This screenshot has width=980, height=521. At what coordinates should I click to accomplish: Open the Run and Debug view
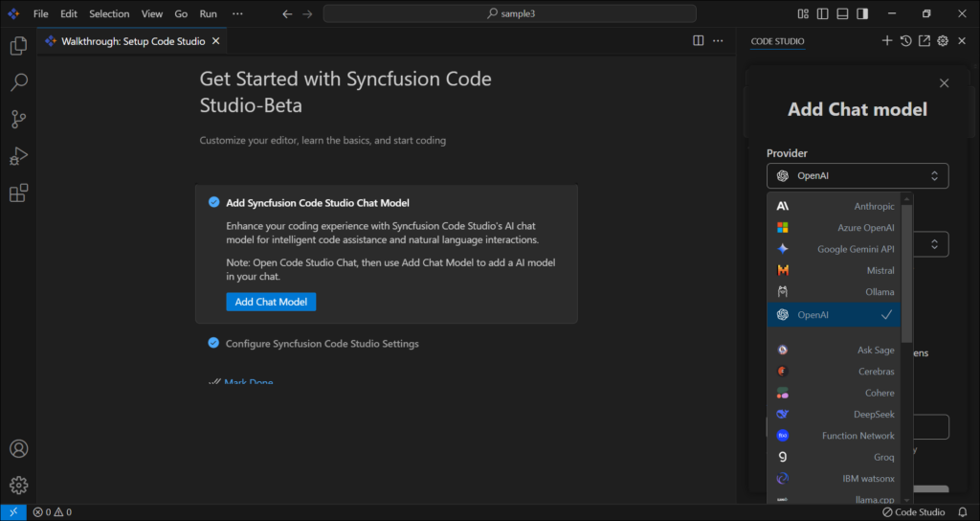point(18,156)
